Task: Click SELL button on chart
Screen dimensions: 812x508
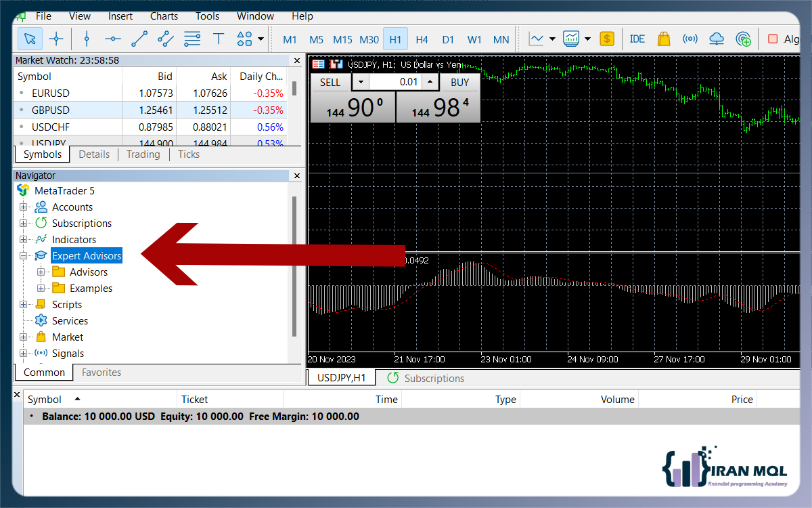Action: (330, 83)
